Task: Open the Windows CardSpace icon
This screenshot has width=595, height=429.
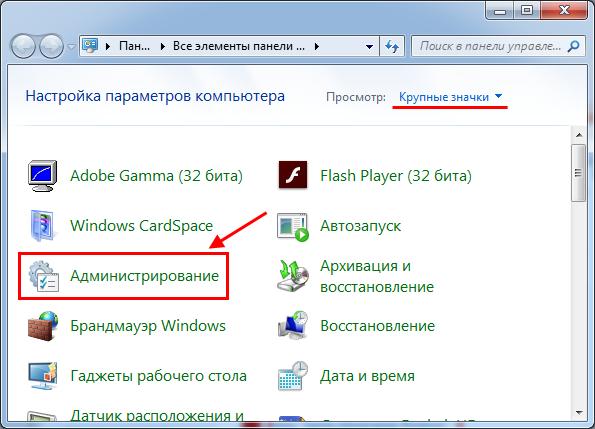Action: pos(42,226)
